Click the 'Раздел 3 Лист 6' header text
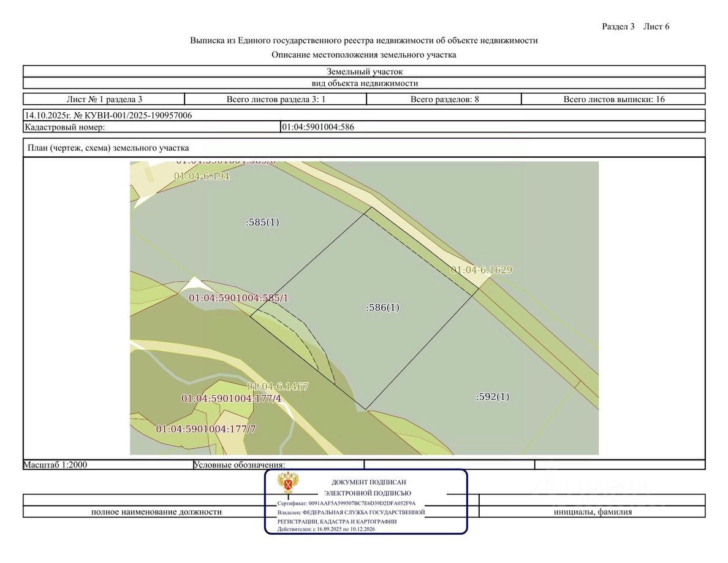This screenshot has height=563, width=728. pyautogui.click(x=635, y=26)
